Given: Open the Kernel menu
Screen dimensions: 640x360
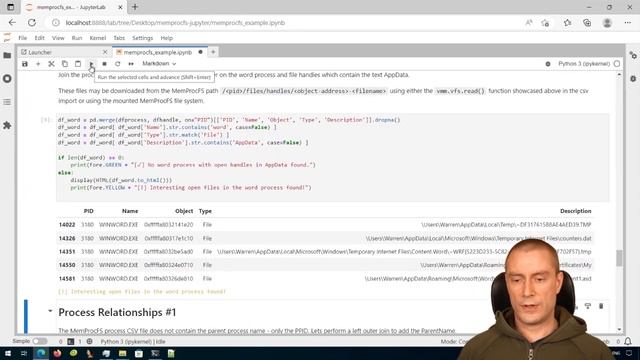Looking at the screenshot, I should tap(98, 38).
